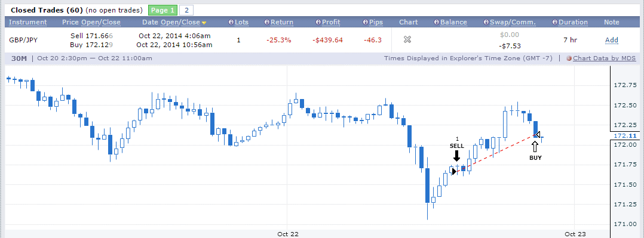Click info icon beside Profit header

pos(318,23)
